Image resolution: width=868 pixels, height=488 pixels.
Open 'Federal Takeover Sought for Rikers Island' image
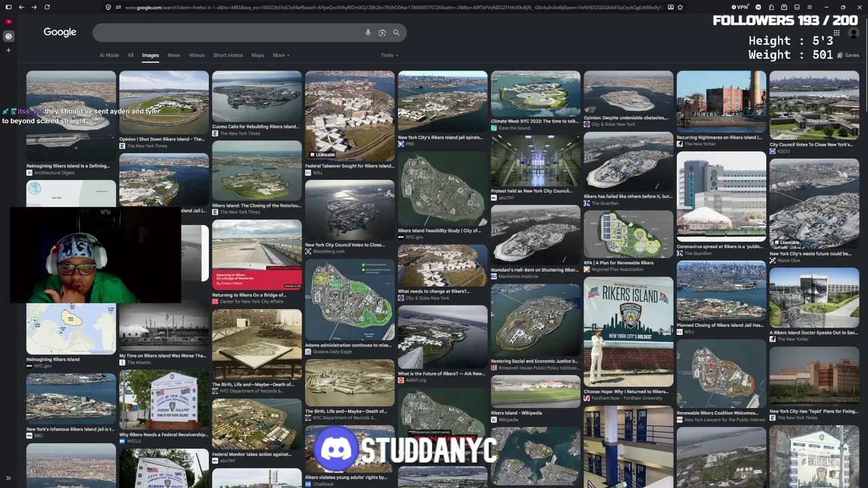(350, 115)
